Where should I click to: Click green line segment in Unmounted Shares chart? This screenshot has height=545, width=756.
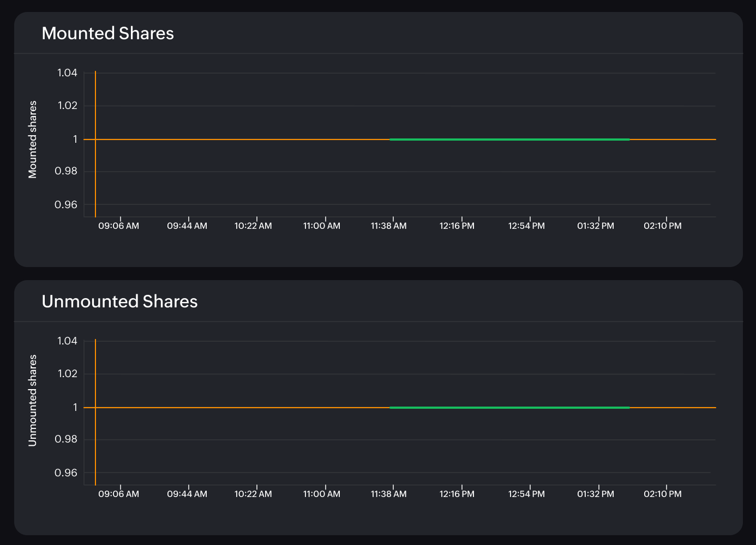509,408
